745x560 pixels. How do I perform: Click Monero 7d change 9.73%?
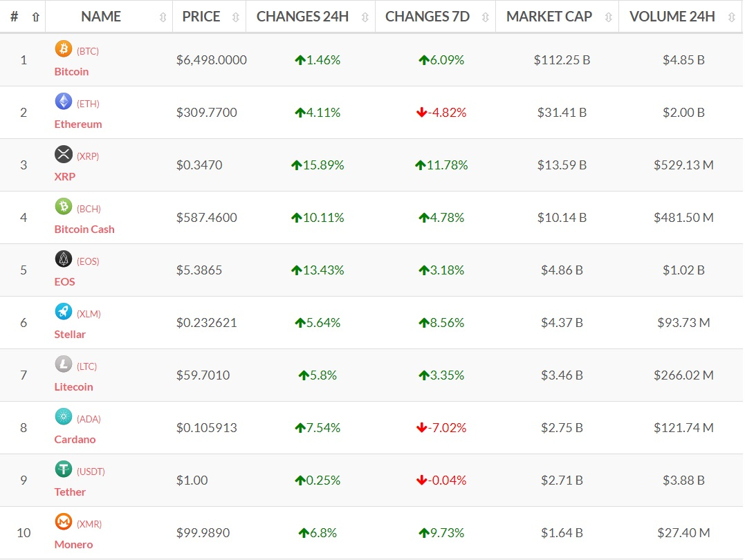coord(441,533)
